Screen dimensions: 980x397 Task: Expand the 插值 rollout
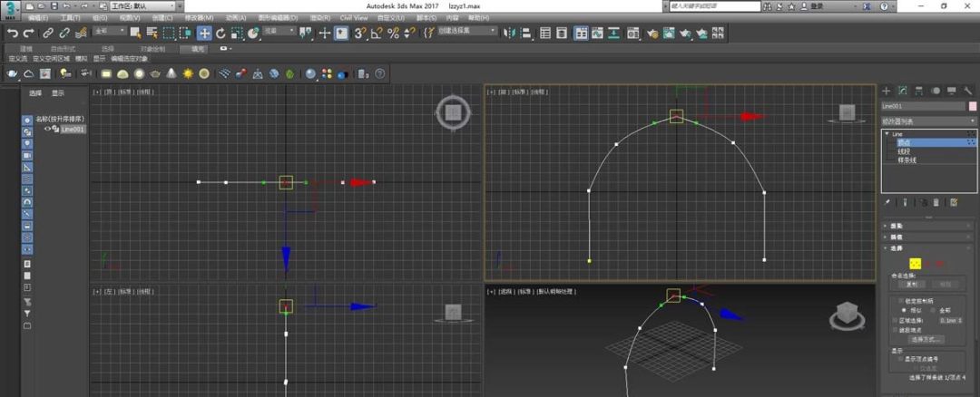[x=928, y=237]
